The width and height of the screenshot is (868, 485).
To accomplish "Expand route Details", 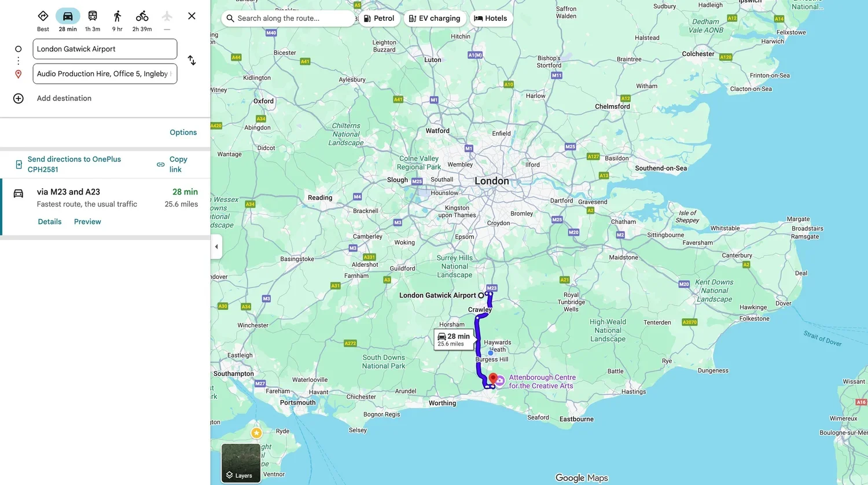I will click(x=50, y=222).
